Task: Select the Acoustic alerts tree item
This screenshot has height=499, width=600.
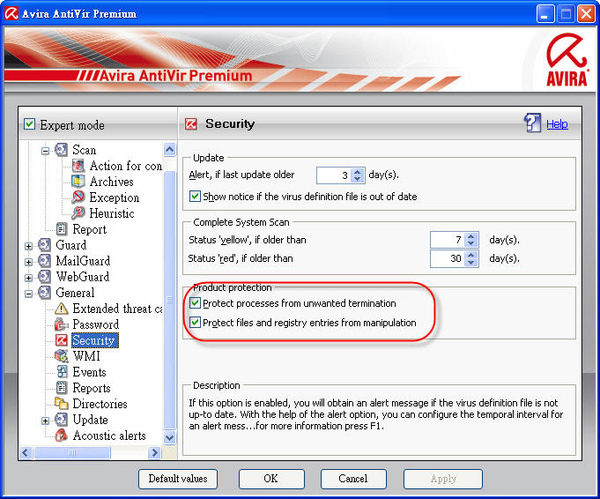Action: point(109,435)
